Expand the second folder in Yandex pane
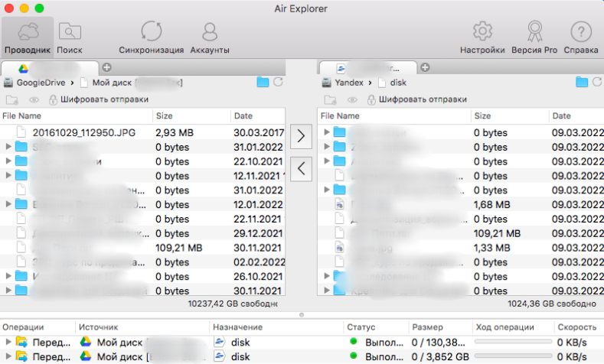Image resolution: width=604 pixels, height=364 pixels. pos(327,147)
